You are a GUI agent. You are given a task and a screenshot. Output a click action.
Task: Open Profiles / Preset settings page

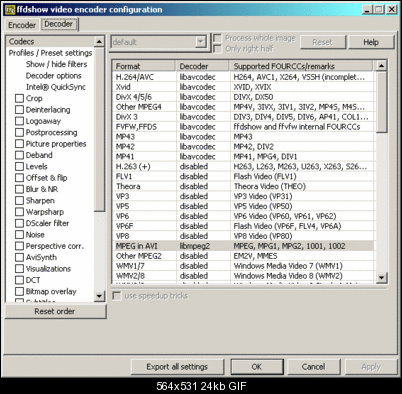pyautogui.click(x=50, y=53)
